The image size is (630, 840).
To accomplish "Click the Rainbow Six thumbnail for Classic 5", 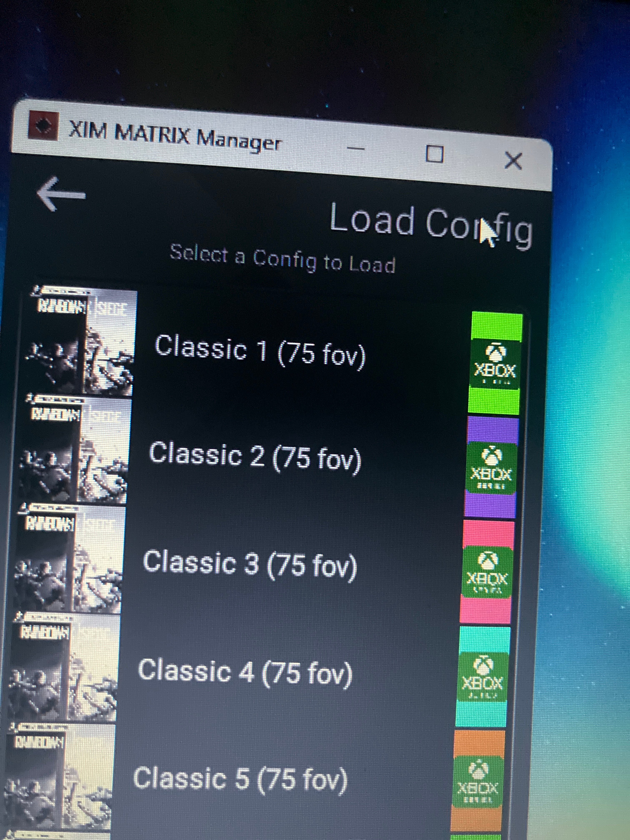I will tap(59, 777).
